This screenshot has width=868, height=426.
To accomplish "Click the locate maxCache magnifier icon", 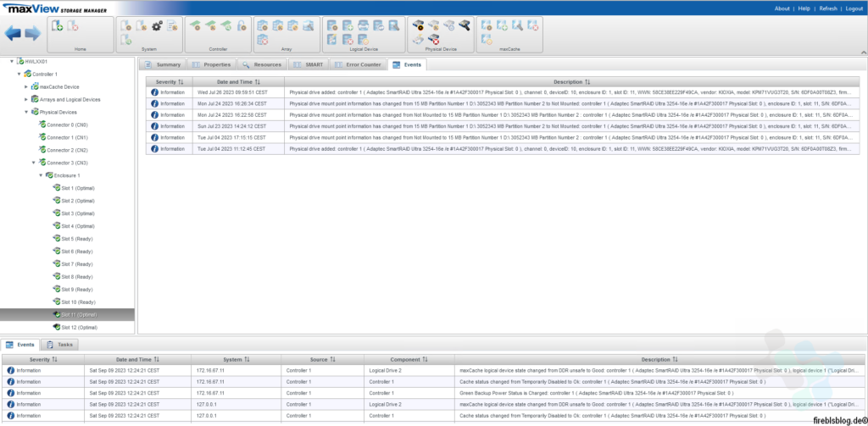I will tap(518, 25).
